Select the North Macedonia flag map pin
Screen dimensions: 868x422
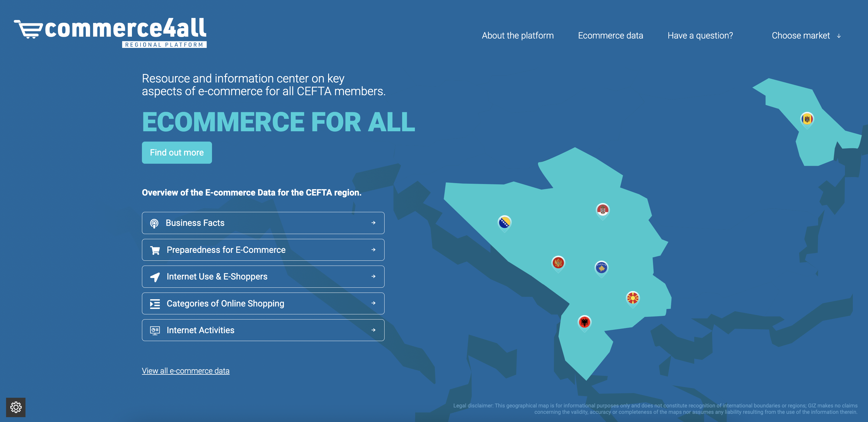tap(633, 299)
